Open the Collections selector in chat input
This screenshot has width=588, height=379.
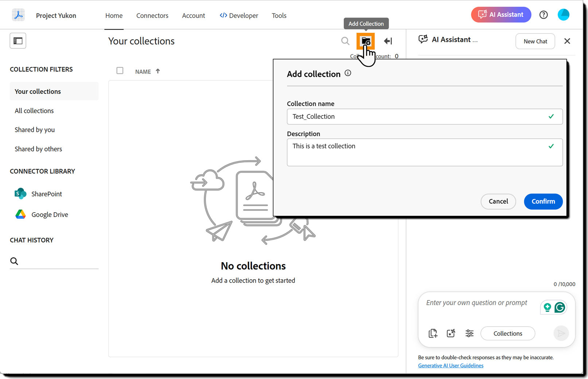tap(507, 333)
